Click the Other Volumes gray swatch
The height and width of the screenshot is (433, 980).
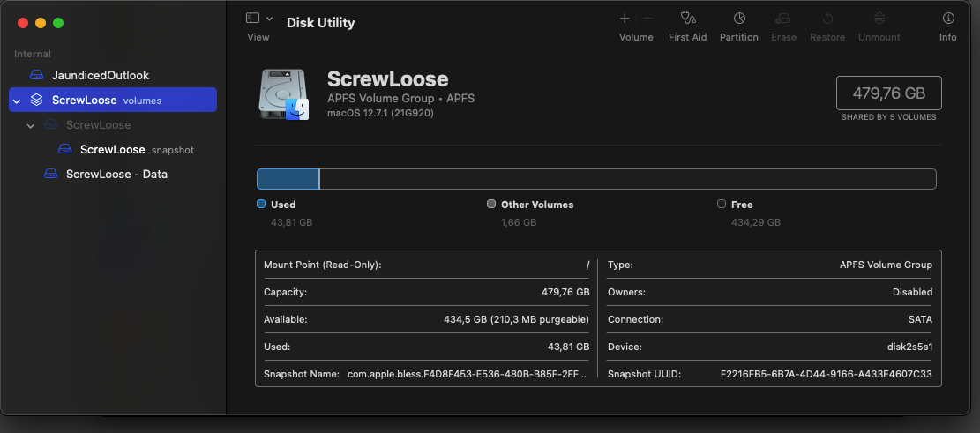(491, 204)
